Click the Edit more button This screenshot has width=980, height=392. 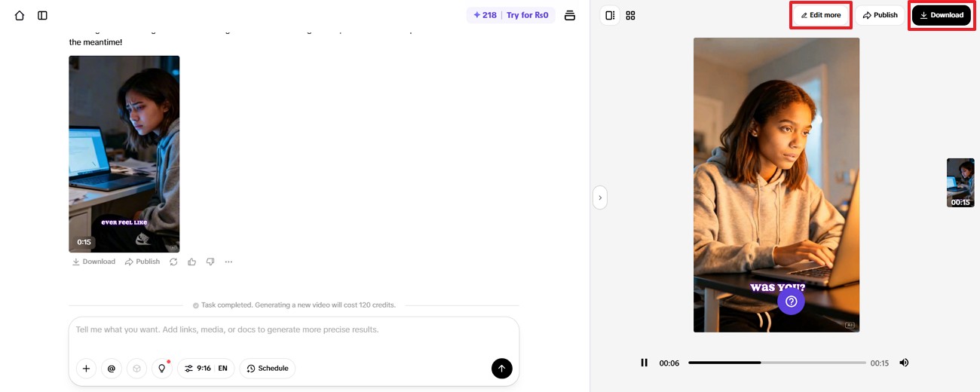(821, 15)
